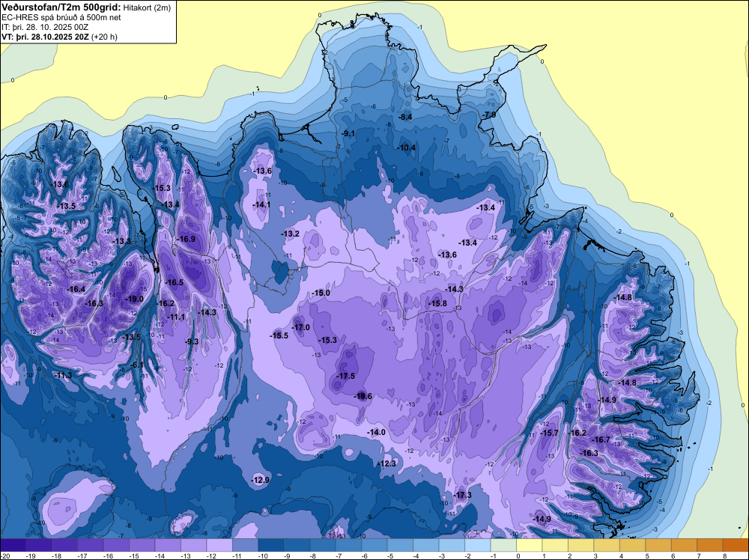Select the -19.0 temperature label on the map
The width and height of the screenshot is (749, 560).
pos(134,299)
